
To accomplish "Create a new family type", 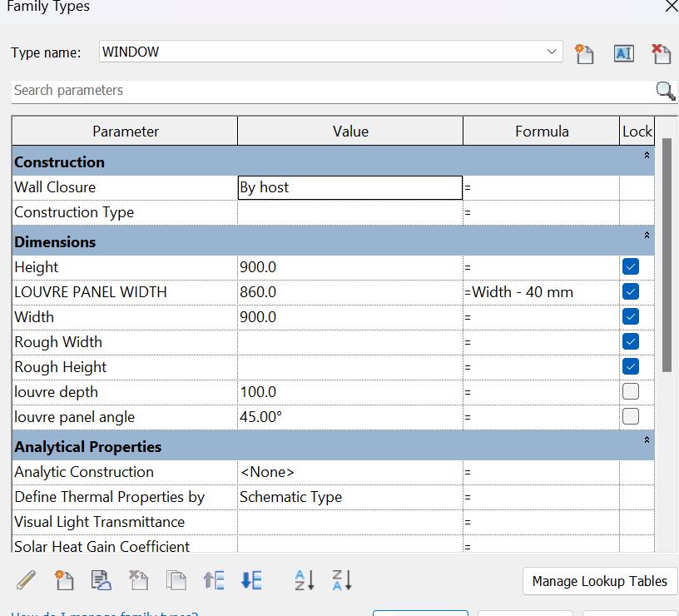I will click(x=585, y=53).
